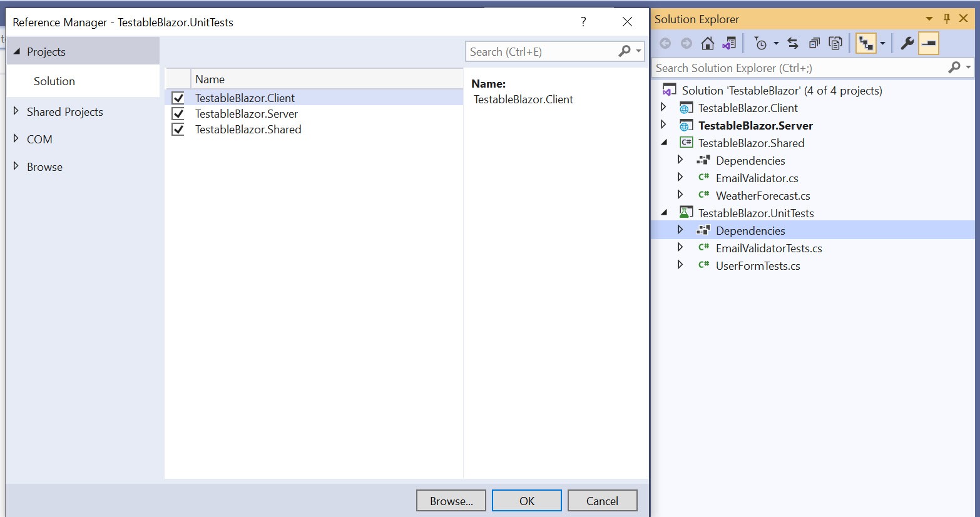Collapse the Projects category arrow
The image size is (980, 517).
tap(17, 51)
